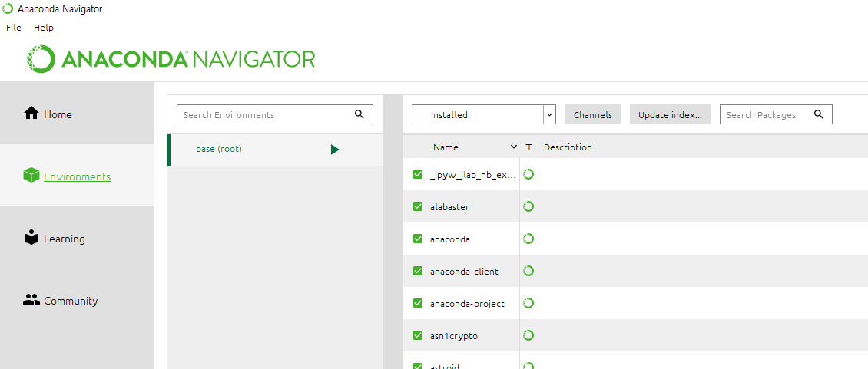The width and height of the screenshot is (868, 369).
Task: Click the Community people icon
Action: tap(31, 300)
